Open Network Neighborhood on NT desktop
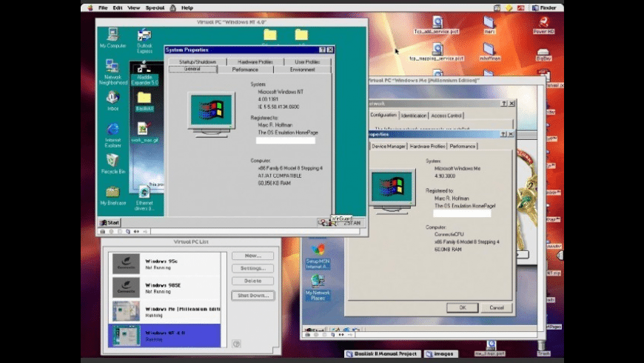The image size is (644, 363). pos(113,72)
